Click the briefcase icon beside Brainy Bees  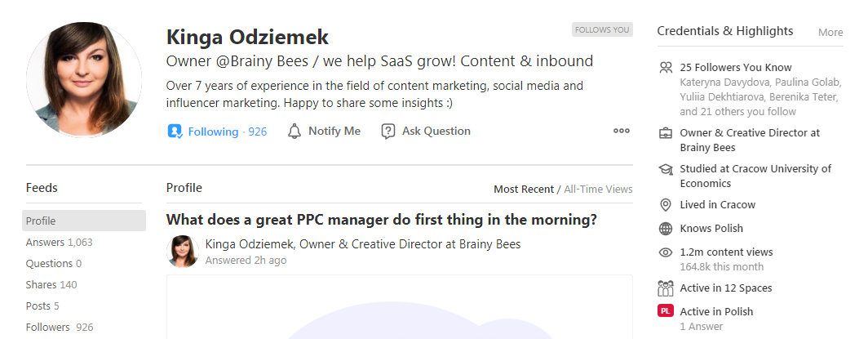pos(666,133)
